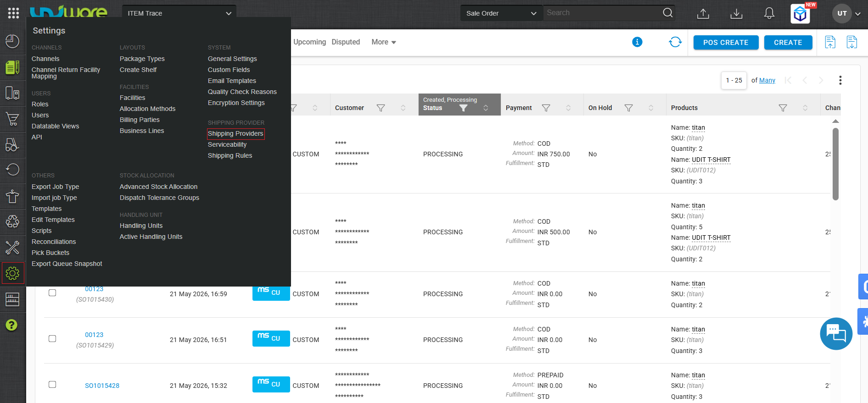Open Users under the Users section
This screenshot has height=403, width=868.
click(x=40, y=115)
